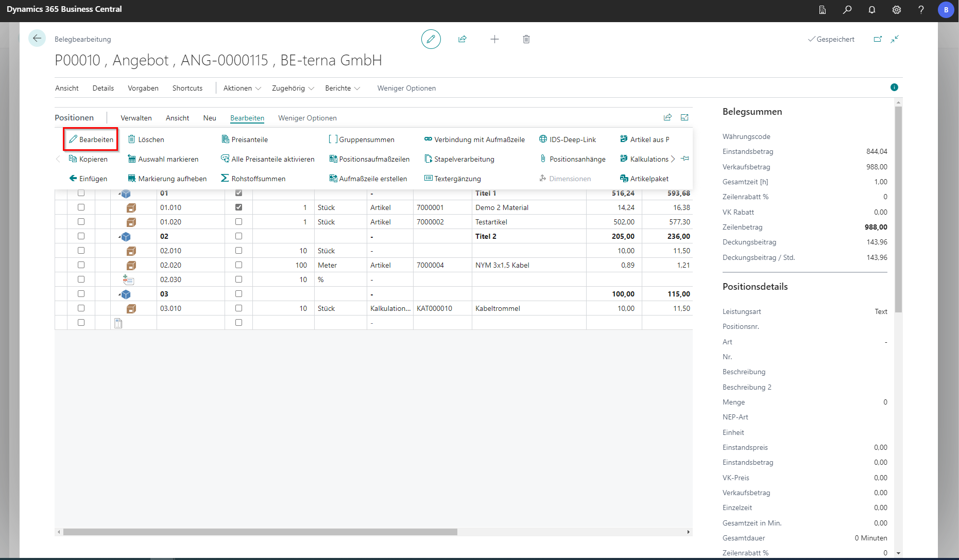Collapse the Titel 2 group row 02

click(120, 237)
